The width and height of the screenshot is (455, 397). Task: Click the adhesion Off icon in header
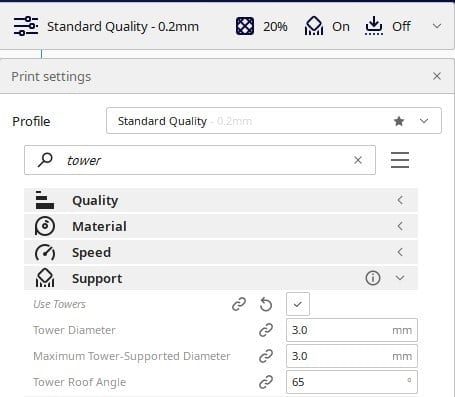point(374,26)
